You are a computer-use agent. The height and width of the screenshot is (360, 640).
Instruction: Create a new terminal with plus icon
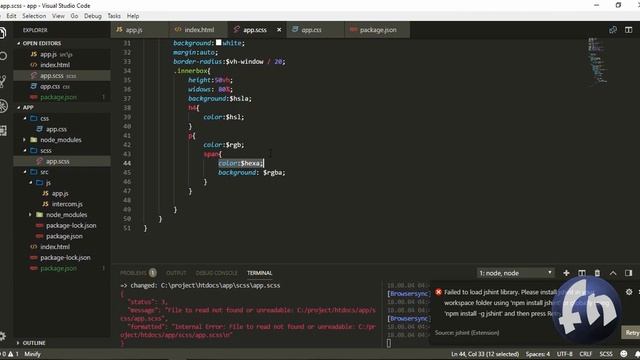(566, 273)
